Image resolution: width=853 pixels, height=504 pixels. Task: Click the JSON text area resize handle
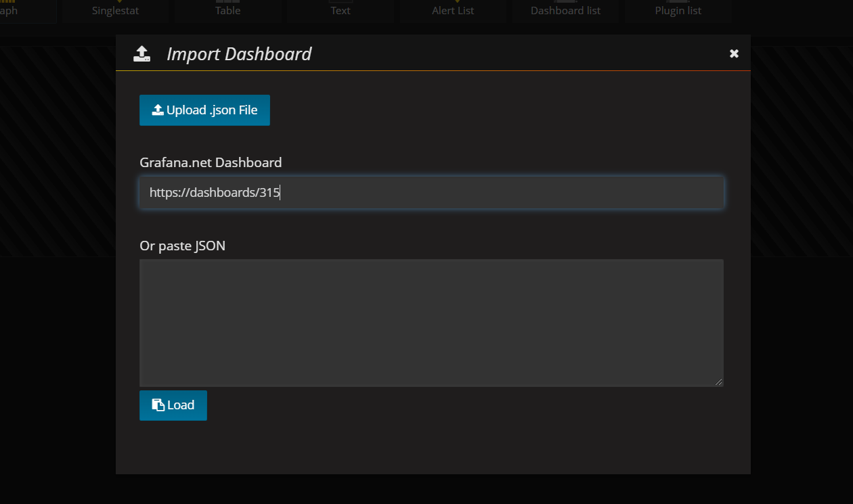pos(719,382)
